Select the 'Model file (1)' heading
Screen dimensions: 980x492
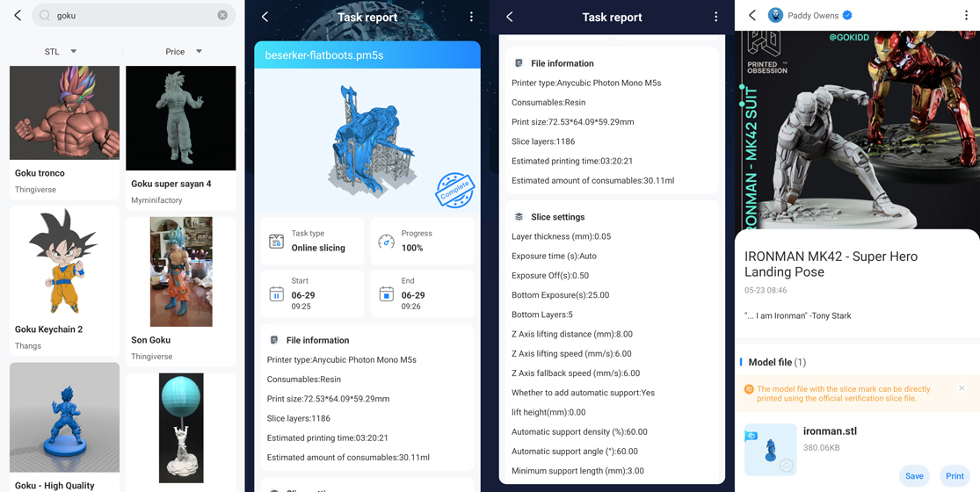pos(777,362)
